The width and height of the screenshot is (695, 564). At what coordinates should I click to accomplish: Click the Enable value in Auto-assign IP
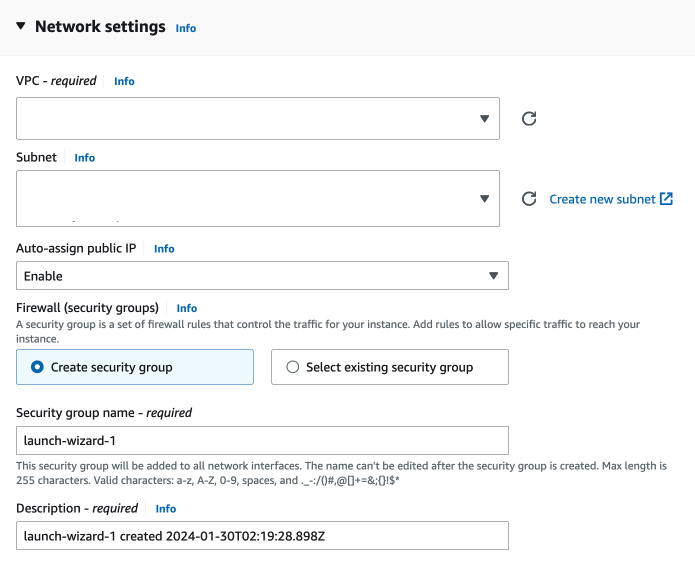tap(44, 275)
